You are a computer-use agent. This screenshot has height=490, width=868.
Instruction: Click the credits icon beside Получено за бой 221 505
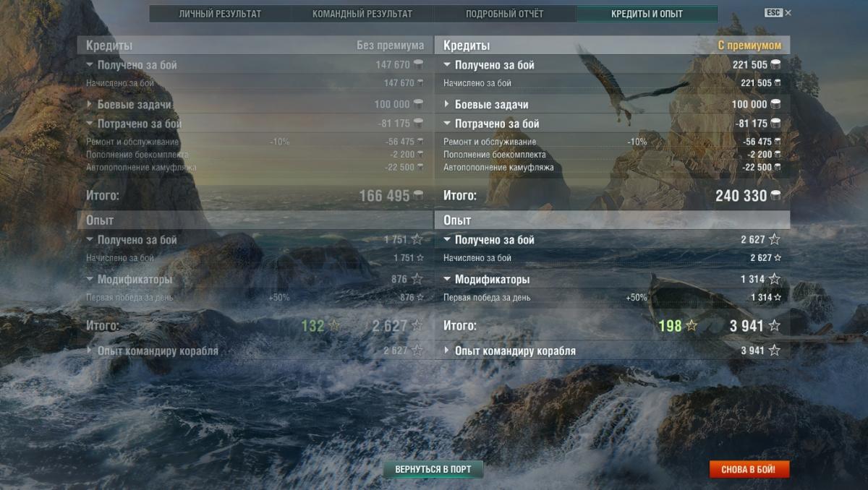(x=776, y=65)
